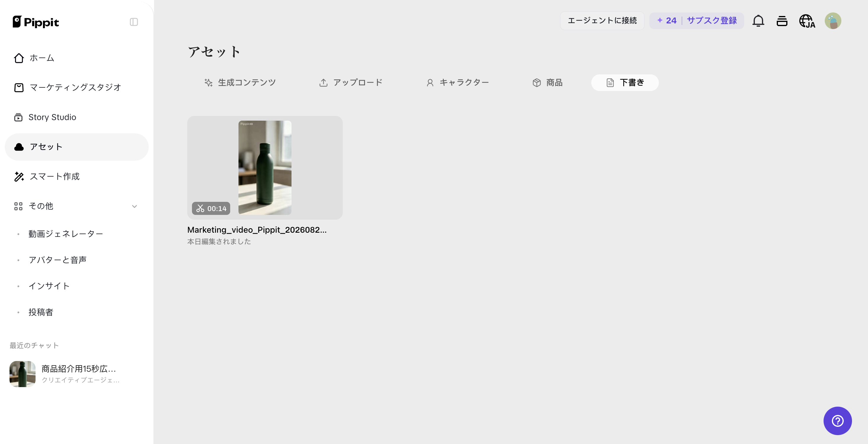Open アバターと音声 submenu item
868x444 pixels.
click(x=57, y=260)
